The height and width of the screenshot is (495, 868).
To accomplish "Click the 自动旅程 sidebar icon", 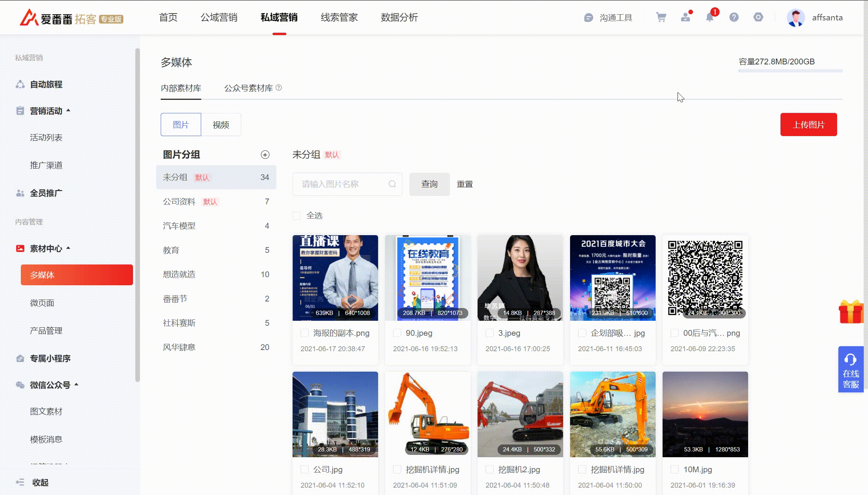I will pos(20,84).
